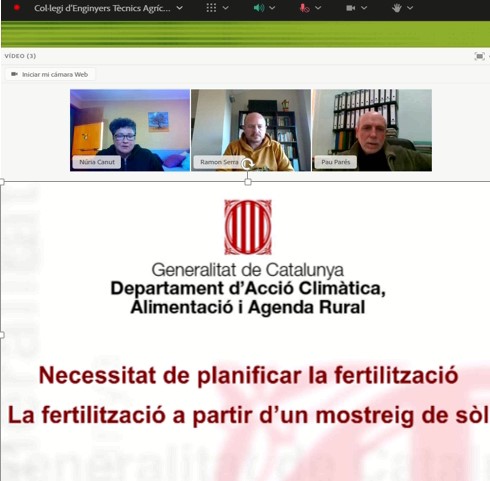Open the Col·legi d'Enginyers meeting title menu
The width and height of the screenshot is (490, 481).
pos(108,8)
